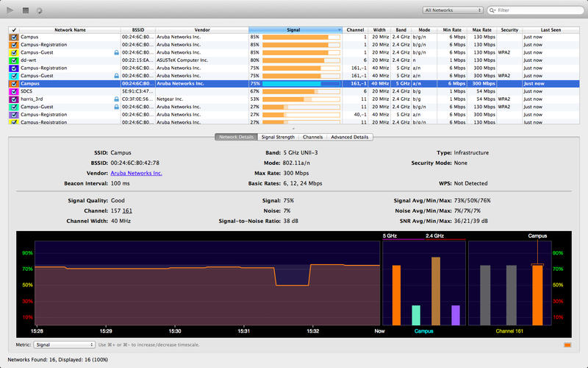Click the checkmark column header icon
The width and height of the screenshot is (588, 368).
(x=13, y=29)
